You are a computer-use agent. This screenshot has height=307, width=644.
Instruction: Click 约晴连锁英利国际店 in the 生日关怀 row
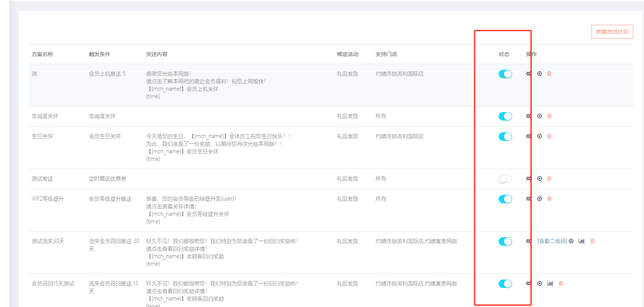tap(399, 136)
